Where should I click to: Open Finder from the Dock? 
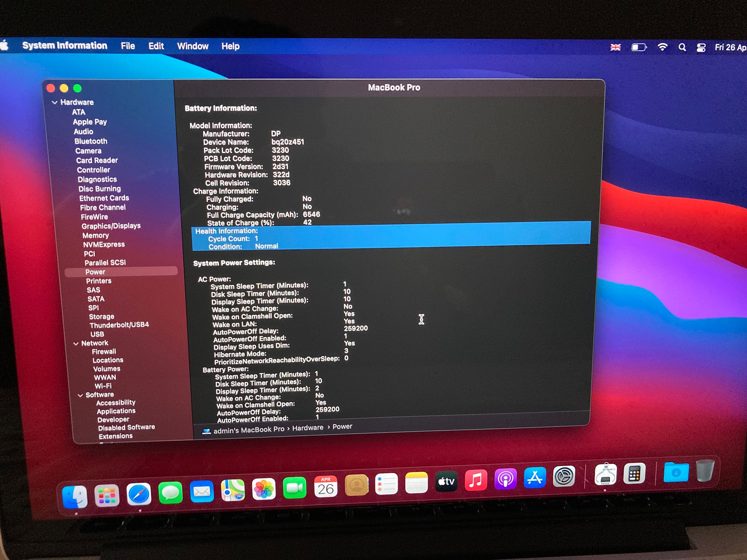[75, 496]
